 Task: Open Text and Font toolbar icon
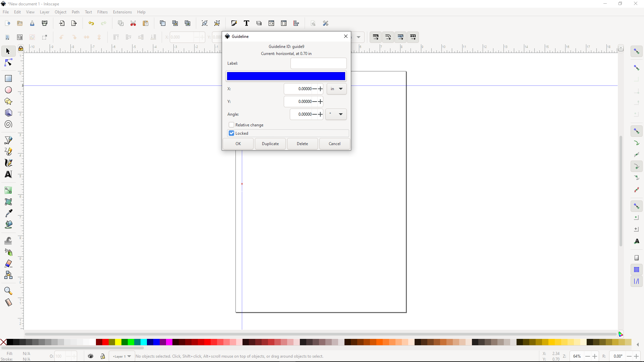247,23
